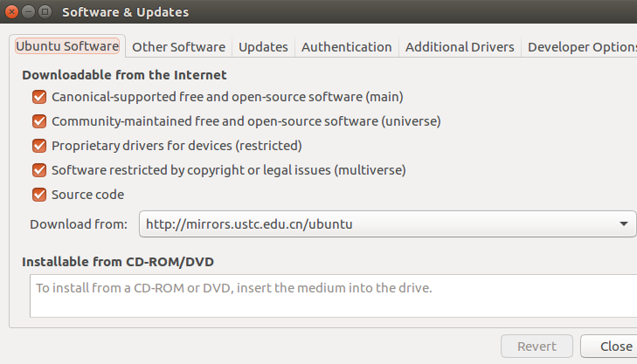Open the Updates tab
The width and height of the screenshot is (637, 364).
(x=263, y=47)
